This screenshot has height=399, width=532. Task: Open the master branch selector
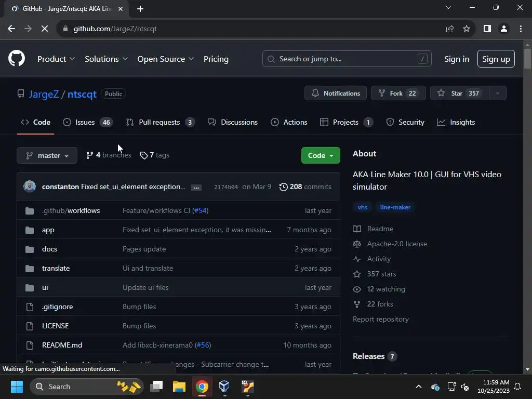click(47, 155)
